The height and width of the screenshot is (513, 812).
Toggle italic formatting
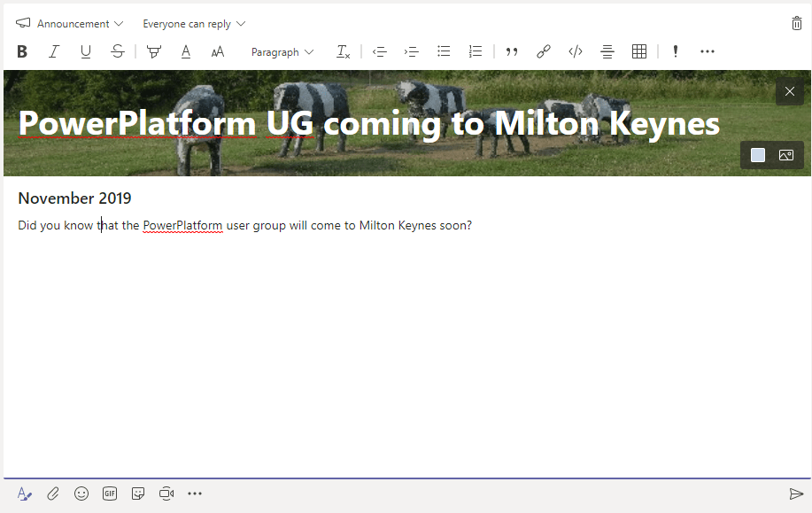point(54,51)
